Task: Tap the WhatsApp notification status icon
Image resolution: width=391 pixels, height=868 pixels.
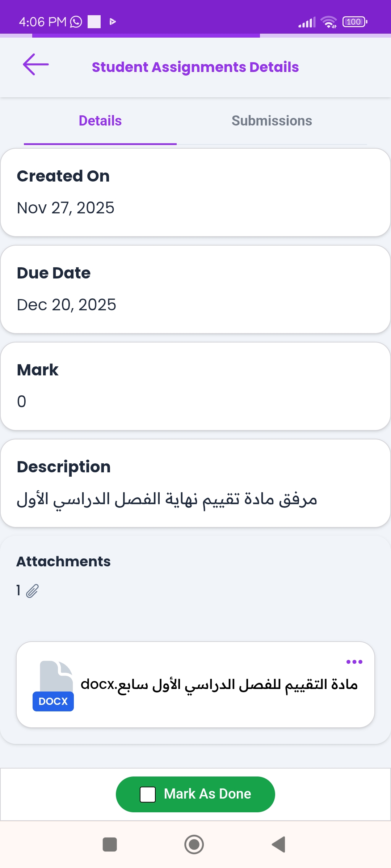Action: coord(76,22)
